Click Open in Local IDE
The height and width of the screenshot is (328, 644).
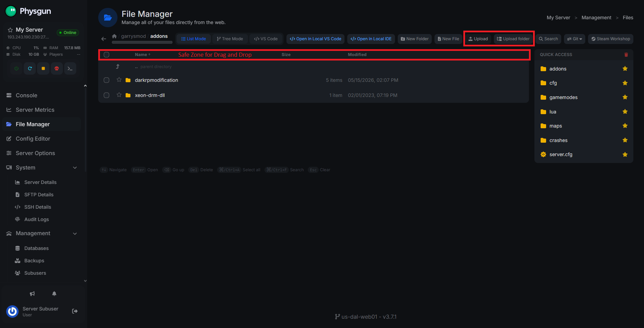tap(371, 39)
